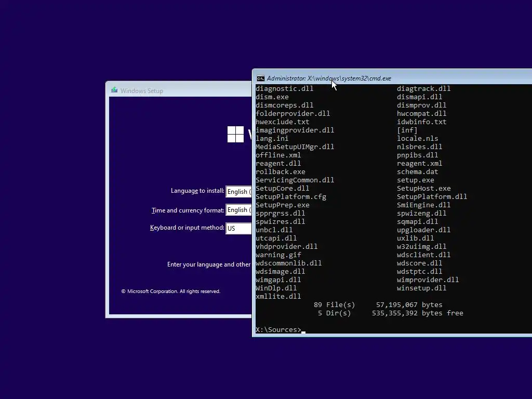Viewport: 532px width, 399px height.
Task: Open the Keyboard or input method dropdown
Action: pyautogui.click(x=239, y=228)
